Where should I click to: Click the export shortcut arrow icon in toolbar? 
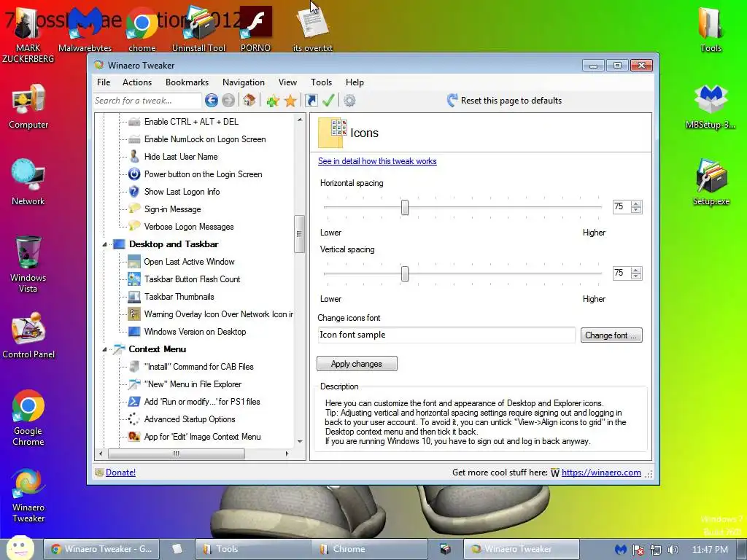pyautogui.click(x=311, y=101)
